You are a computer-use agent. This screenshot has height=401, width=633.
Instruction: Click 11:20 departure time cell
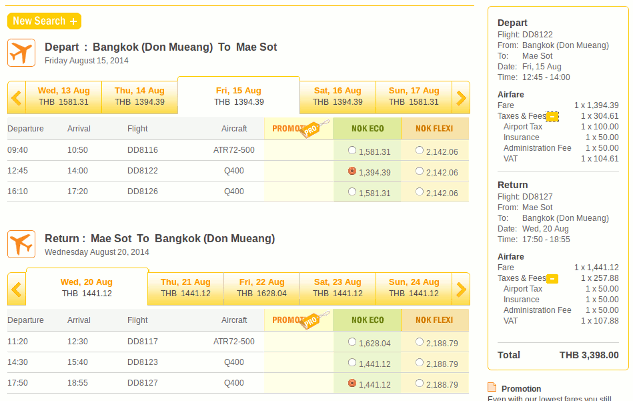[x=18, y=342]
